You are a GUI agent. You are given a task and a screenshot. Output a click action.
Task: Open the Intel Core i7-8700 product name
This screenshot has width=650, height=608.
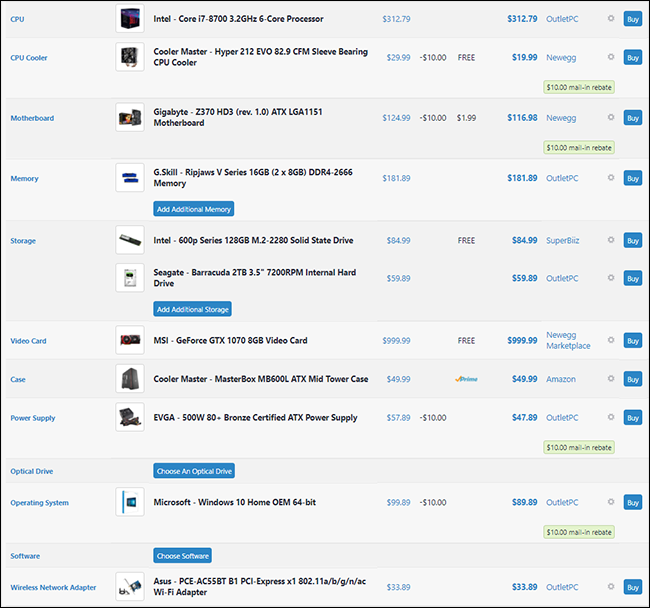(x=238, y=19)
